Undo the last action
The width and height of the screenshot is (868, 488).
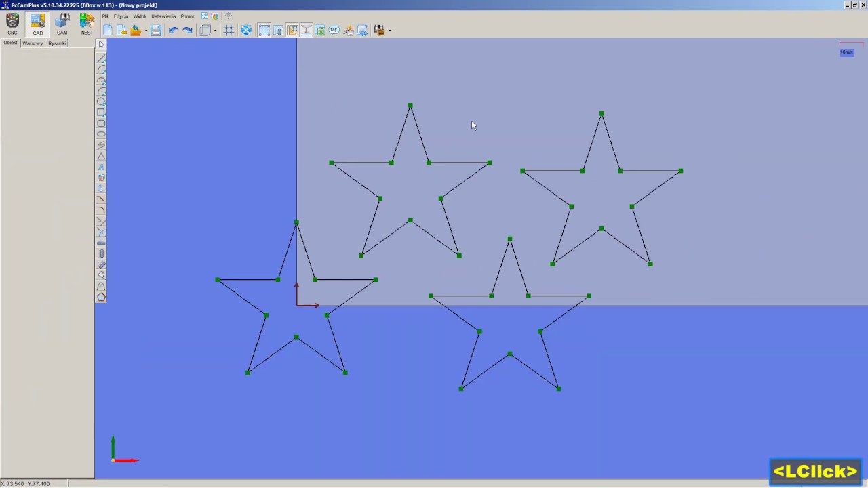click(174, 30)
